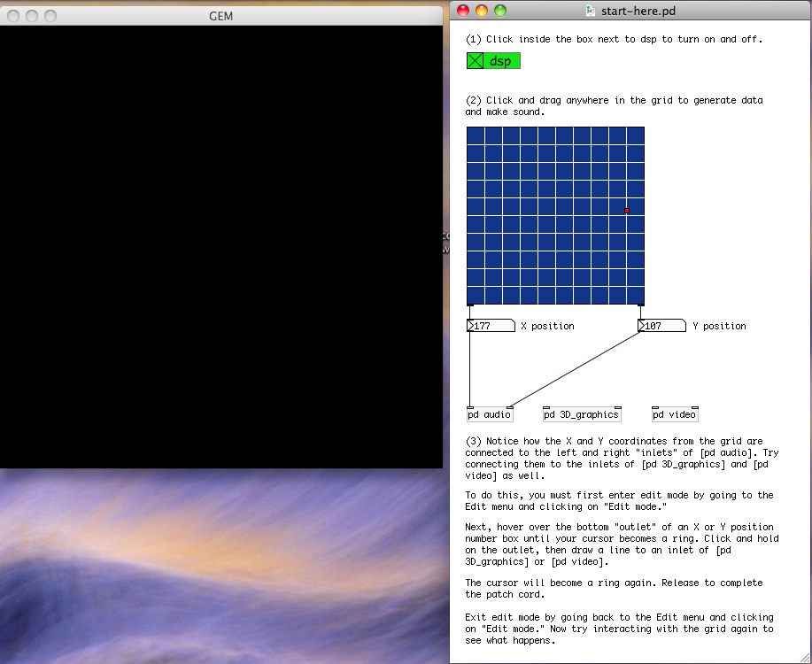Click the right outlet of the grid
The height and width of the screenshot is (664, 812).
(x=641, y=305)
